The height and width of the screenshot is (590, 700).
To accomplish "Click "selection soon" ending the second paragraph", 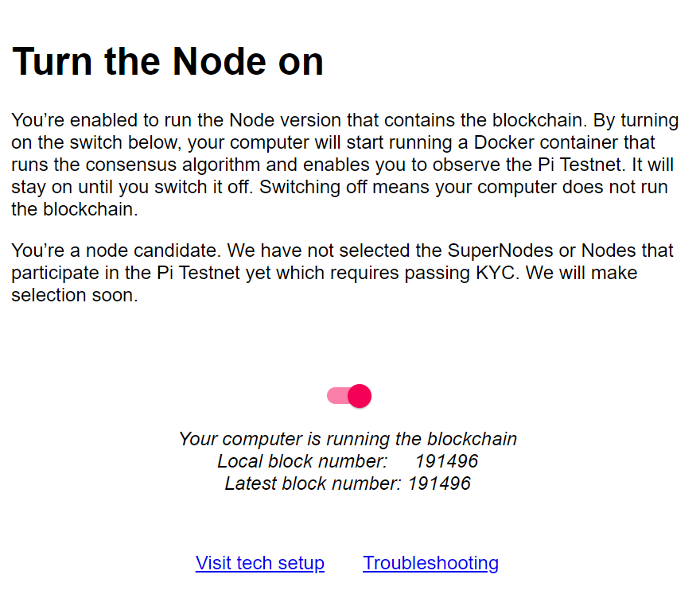I will (74, 295).
